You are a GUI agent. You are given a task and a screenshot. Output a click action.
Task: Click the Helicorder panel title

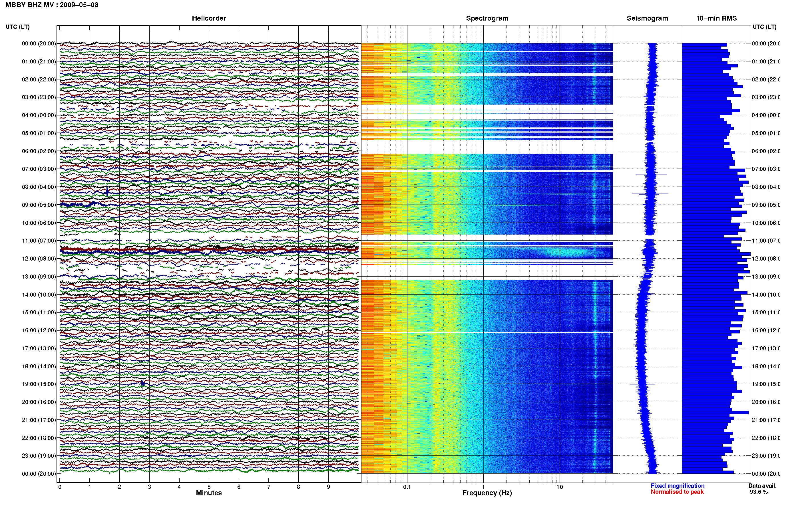209,18
